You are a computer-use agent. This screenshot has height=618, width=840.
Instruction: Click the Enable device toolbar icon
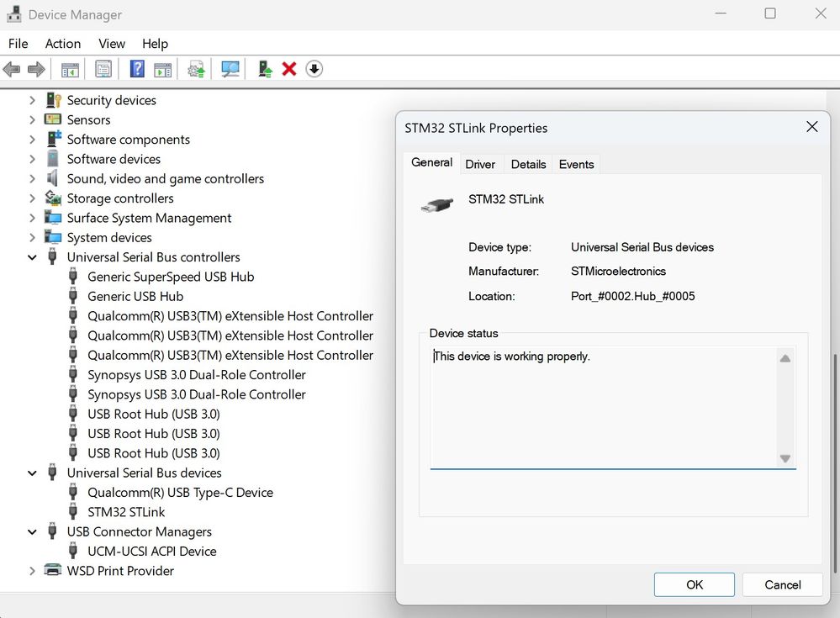coord(265,69)
